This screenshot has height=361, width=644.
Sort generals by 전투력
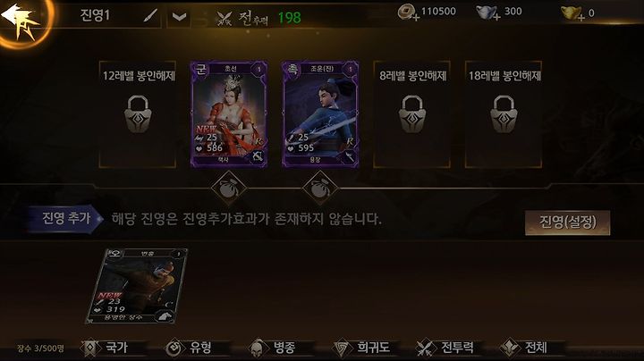coord(447,348)
